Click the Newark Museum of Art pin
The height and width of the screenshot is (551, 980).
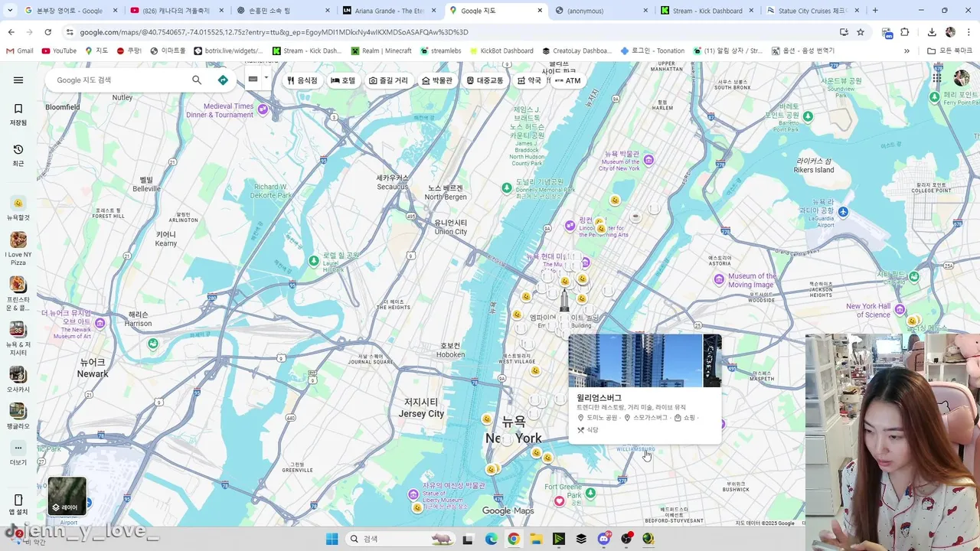pyautogui.click(x=101, y=322)
